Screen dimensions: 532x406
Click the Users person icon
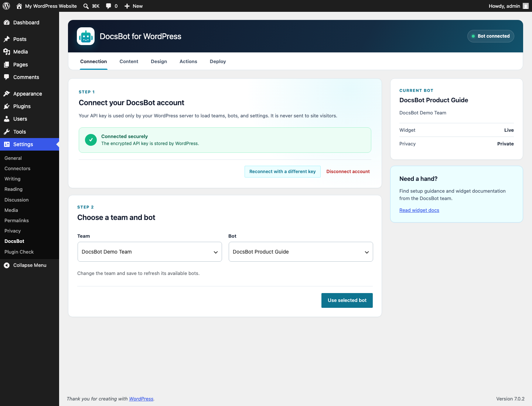pyautogui.click(x=7, y=119)
